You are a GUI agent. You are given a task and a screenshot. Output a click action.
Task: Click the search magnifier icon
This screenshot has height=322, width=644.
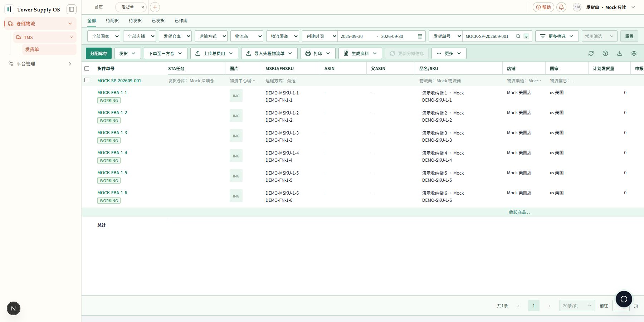(518, 36)
